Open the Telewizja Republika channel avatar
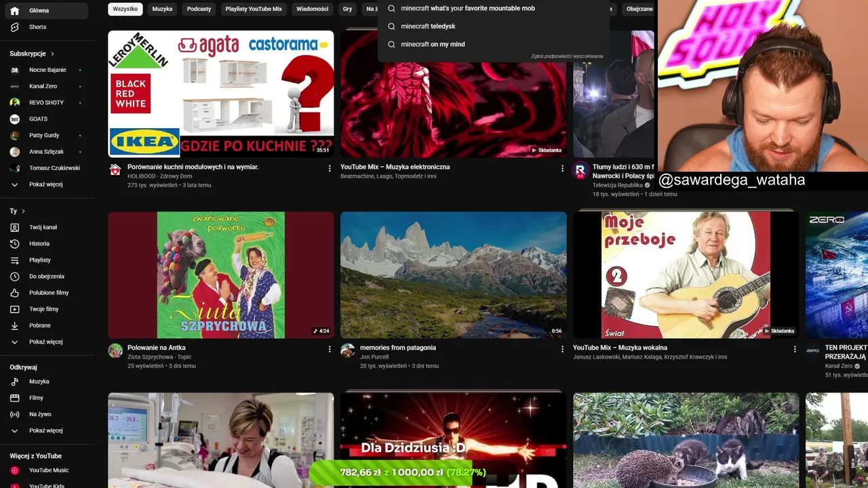The image size is (868, 488). click(x=580, y=170)
